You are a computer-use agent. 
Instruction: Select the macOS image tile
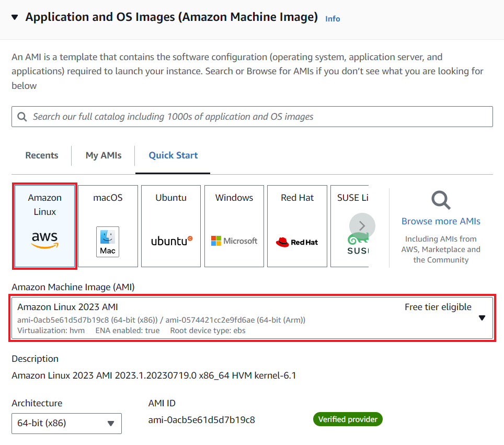[x=107, y=225]
